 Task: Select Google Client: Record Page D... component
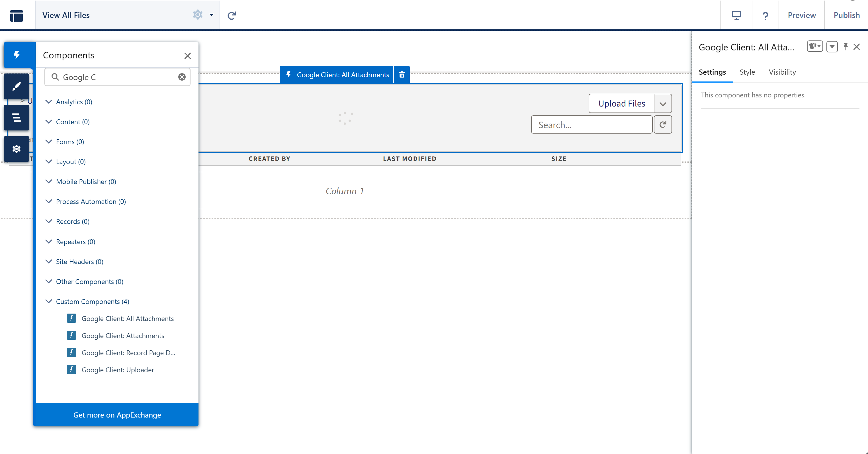121,353
